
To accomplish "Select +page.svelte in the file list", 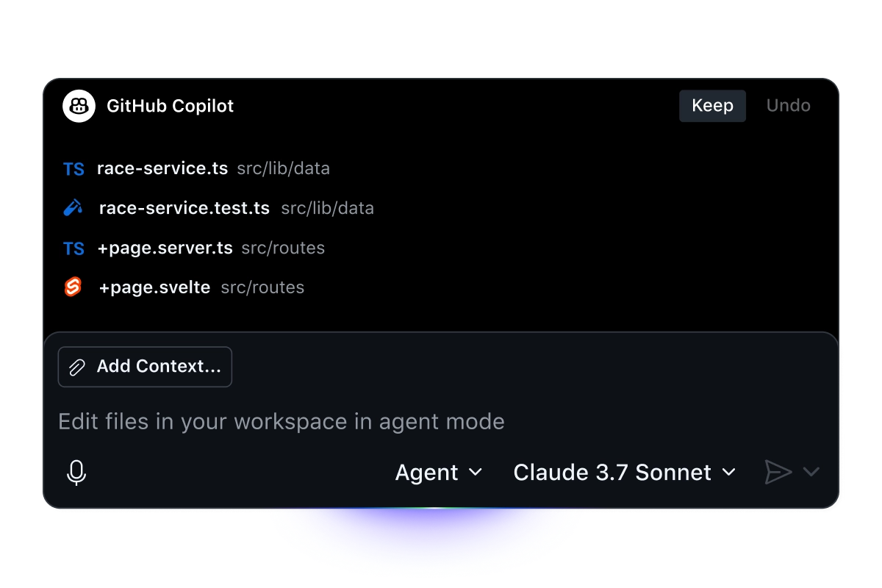I will click(x=154, y=287).
